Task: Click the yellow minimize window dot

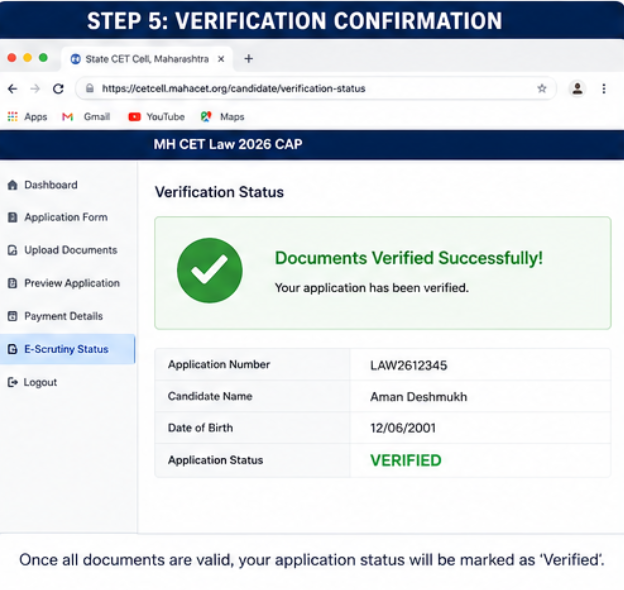Action: coord(27,58)
